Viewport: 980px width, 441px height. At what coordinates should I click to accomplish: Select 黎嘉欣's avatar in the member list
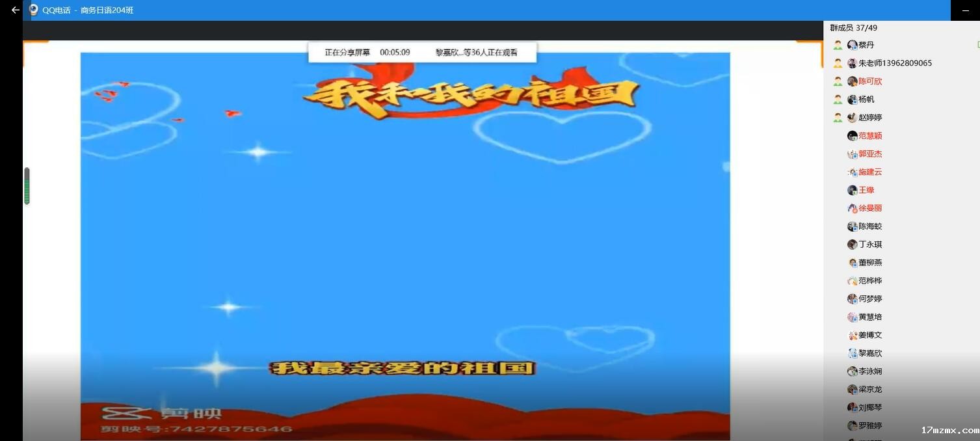[x=852, y=353]
